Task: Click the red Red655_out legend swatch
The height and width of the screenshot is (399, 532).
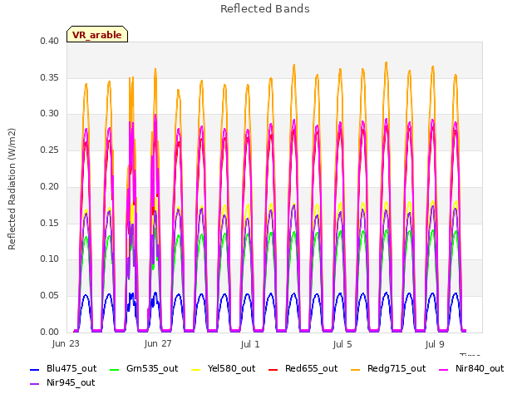Action: point(273,369)
